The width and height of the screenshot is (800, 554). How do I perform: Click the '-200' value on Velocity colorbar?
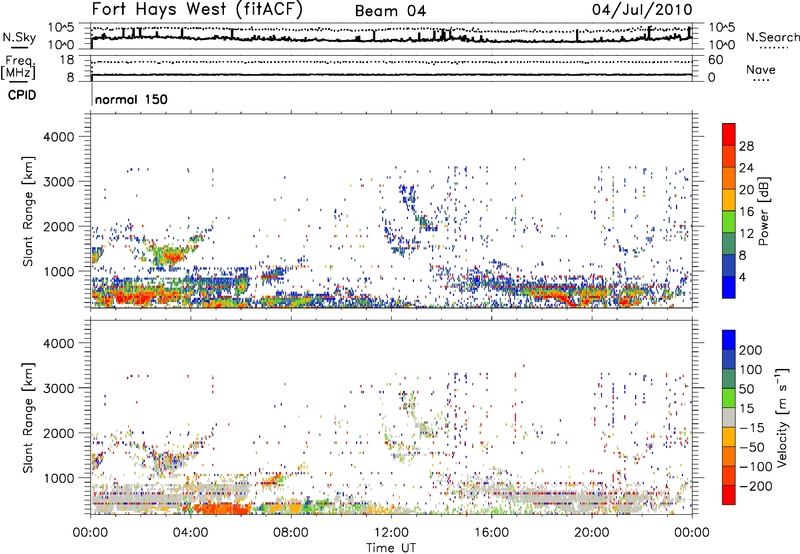tap(755, 486)
